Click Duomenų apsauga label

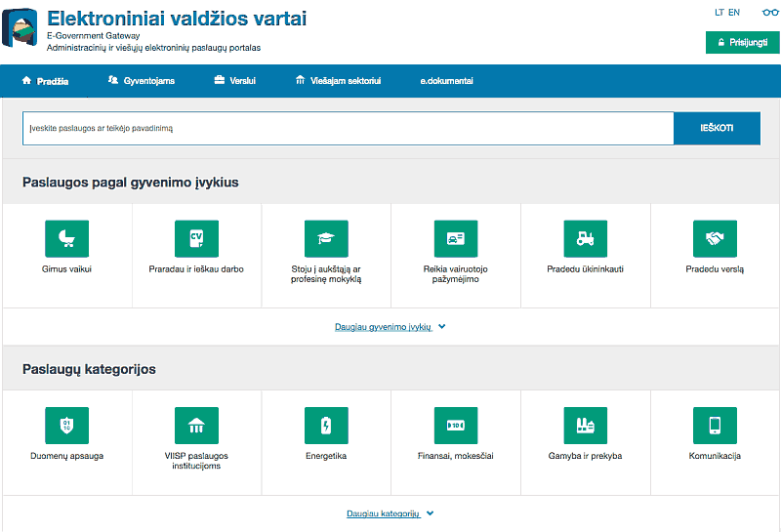[66, 456]
